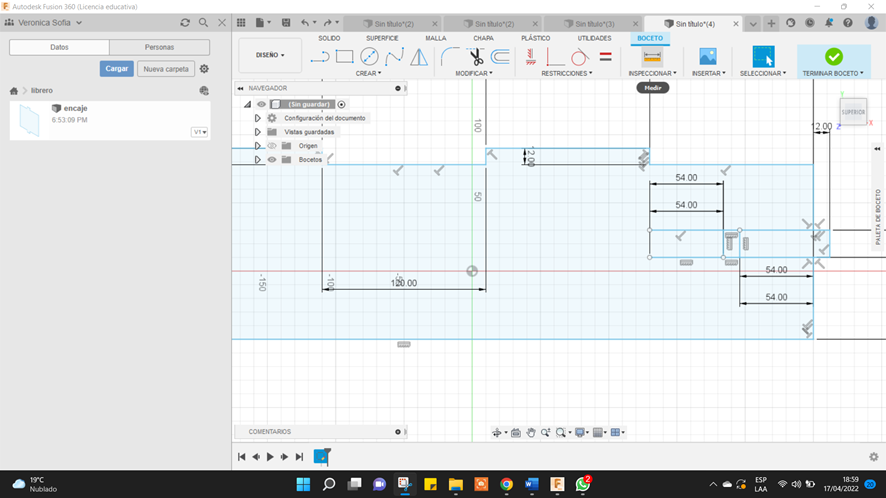
Task: Open the V1 version dropdown for encaje
Action: point(199,132)
